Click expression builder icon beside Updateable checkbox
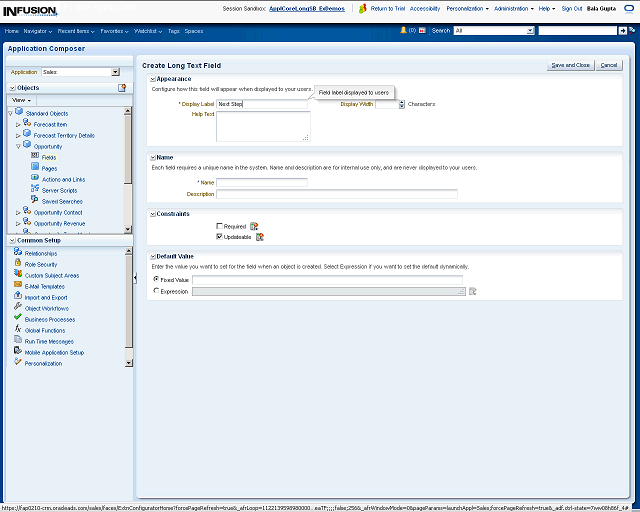This screenshot has width=640, height=512. [260, 237]
